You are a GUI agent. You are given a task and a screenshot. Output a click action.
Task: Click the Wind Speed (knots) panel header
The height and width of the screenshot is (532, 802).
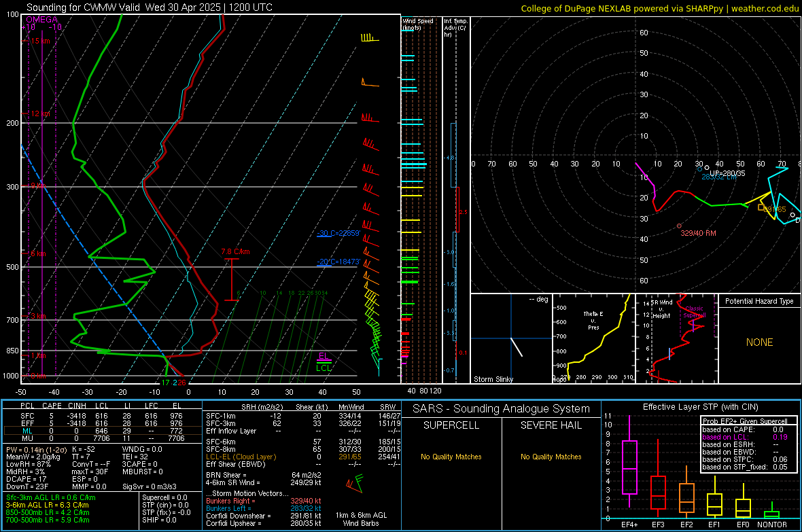[x=417, y=24]
